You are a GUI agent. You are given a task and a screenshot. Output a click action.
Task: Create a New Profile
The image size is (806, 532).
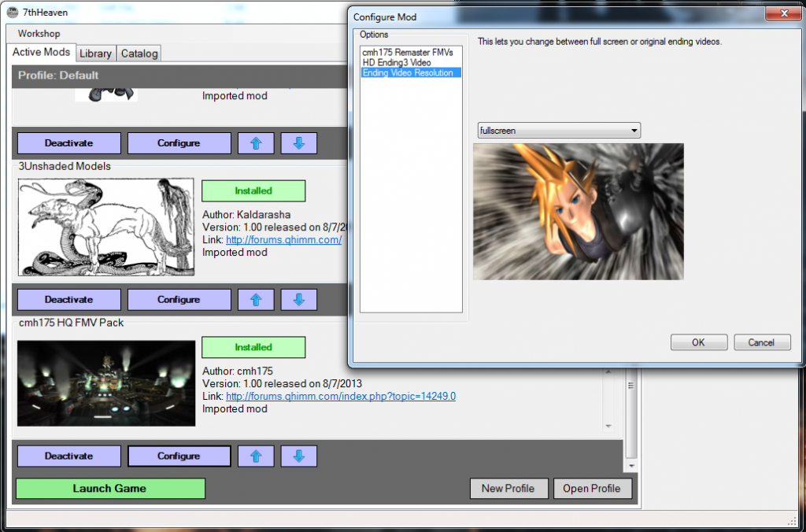[508, 488]
